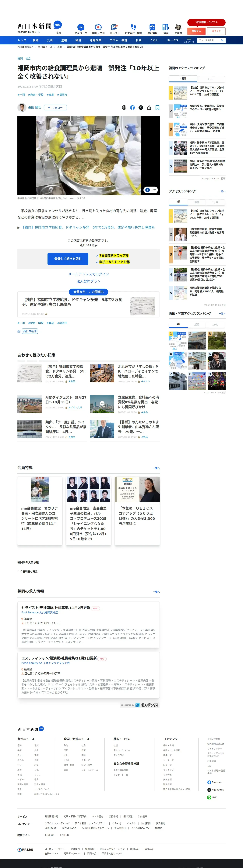Image resolution: width=243 pixels, height=868 pixels.
Task: Click author 長田 健吾 avatar
Action: click(x=22, y=108)
